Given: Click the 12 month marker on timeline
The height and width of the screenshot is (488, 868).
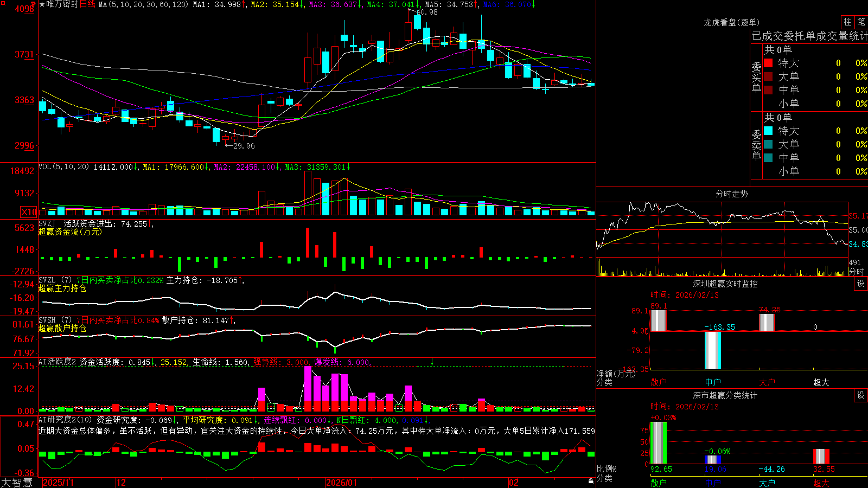Looking at the screenshot, I should [121, 483].
